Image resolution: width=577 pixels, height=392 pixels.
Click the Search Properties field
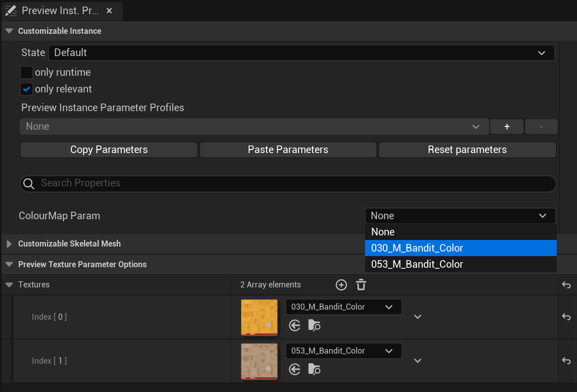pyautogui.click(x=288, y=183)
